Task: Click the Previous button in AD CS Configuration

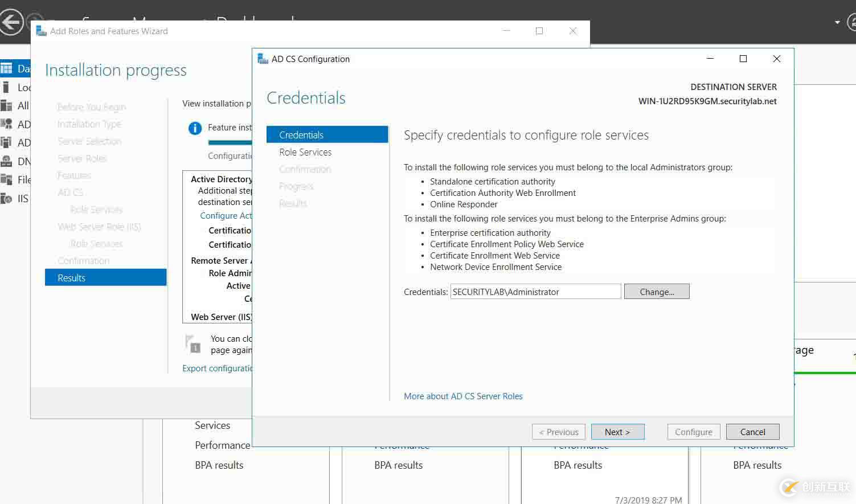Action: coord(559,432)
